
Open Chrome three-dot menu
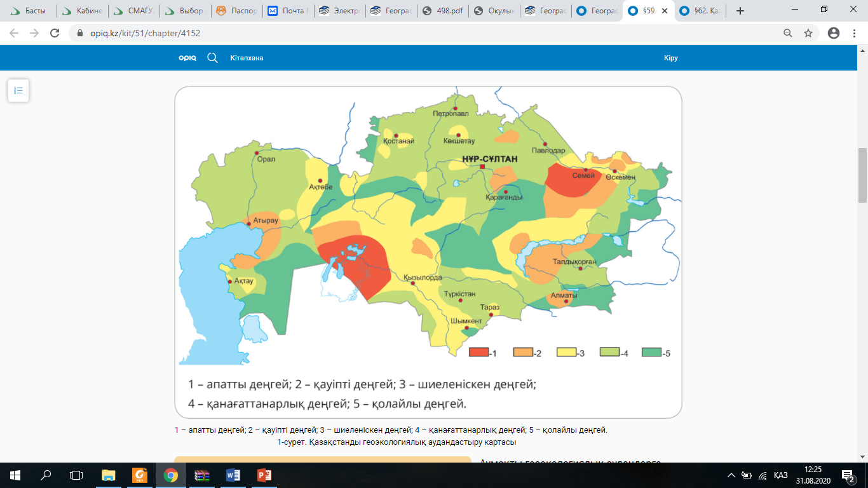point(855,33)
